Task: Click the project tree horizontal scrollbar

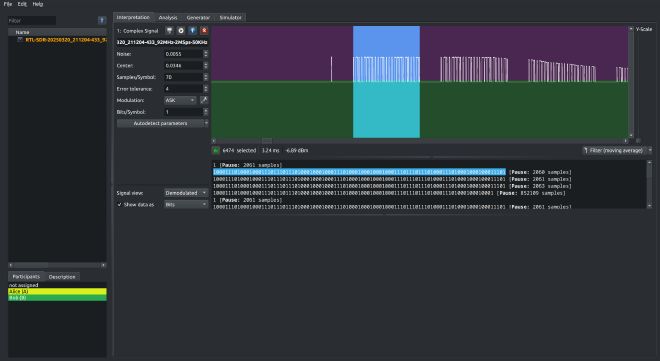Action: pos(57,265)
